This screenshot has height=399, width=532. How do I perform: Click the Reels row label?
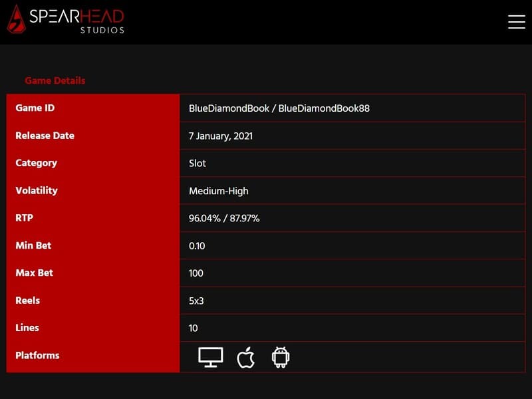click(x=28, y=301)
